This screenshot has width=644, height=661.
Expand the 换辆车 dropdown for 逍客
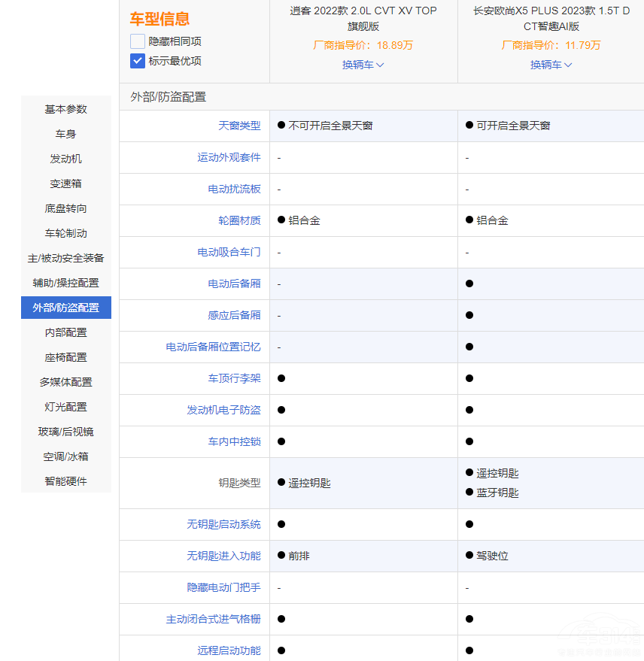coord(363,65)
